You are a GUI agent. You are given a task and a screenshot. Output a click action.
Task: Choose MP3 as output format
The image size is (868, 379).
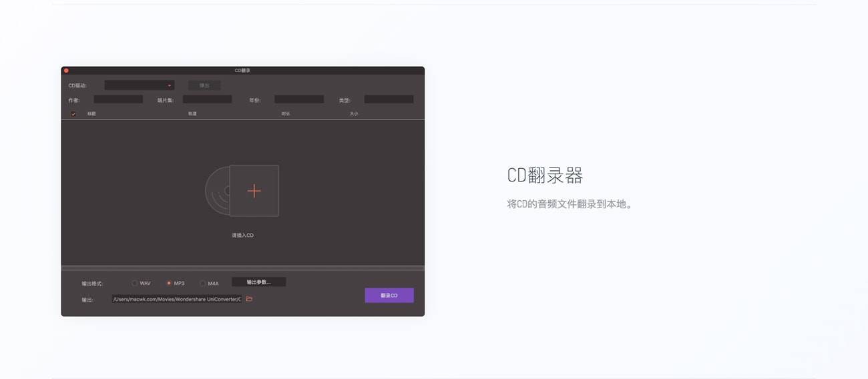(169, 283)
